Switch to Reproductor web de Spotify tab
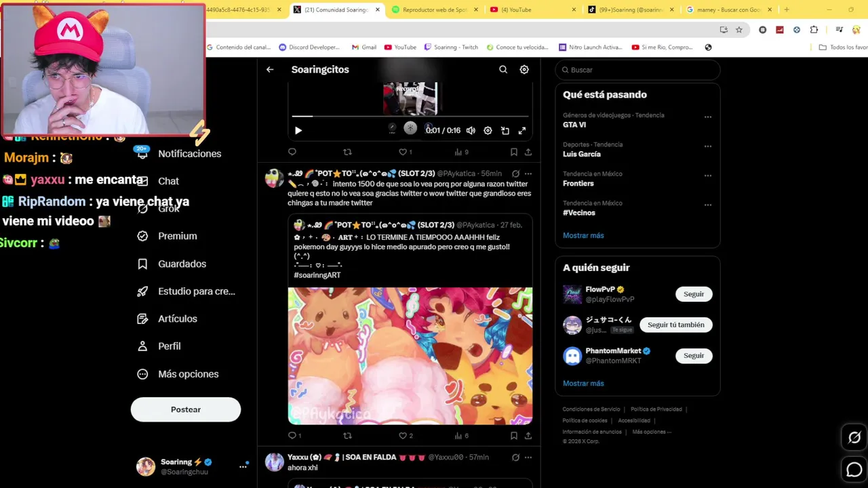 click(435, 9)
